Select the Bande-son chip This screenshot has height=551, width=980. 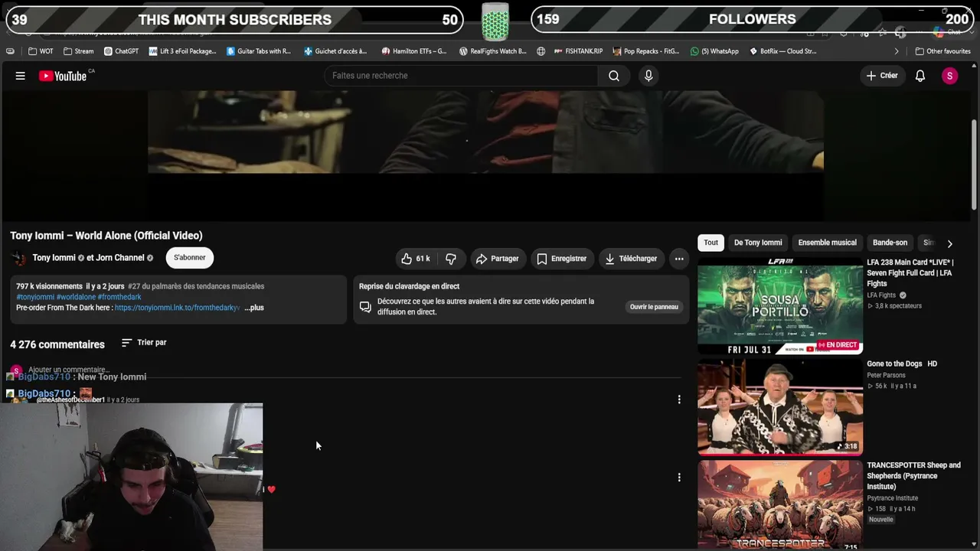(890, 243)
